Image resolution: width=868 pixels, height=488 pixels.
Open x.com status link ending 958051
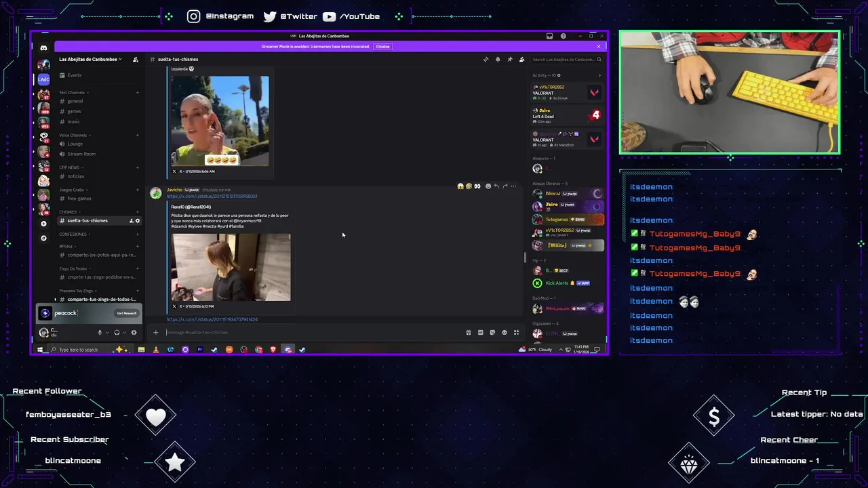pyautogui.click(x=212, y=196)
